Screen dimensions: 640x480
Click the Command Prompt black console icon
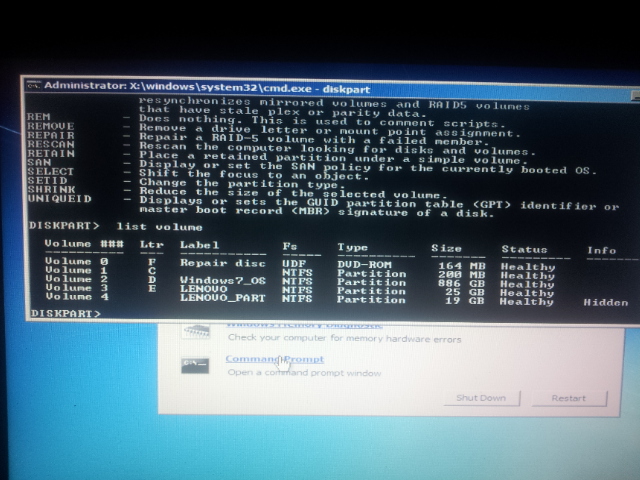tap(195, 365)
